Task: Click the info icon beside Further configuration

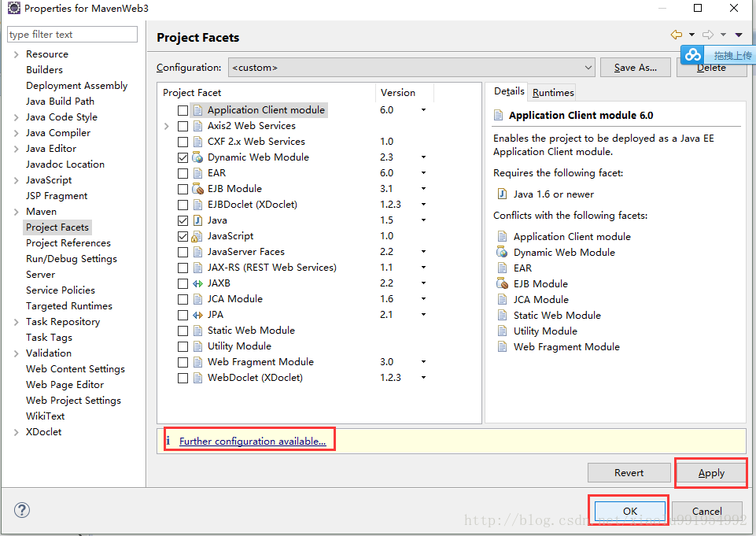Action: [x=168, y=441]
